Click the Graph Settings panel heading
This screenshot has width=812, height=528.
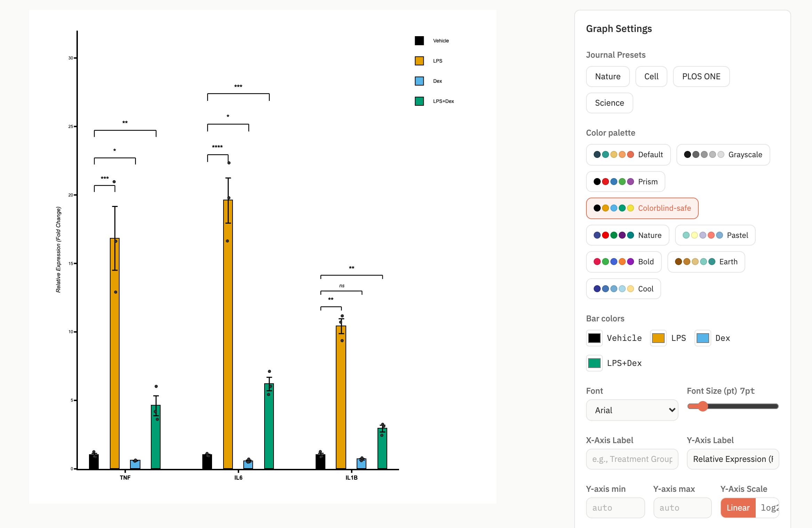click(x=619, y=29)
